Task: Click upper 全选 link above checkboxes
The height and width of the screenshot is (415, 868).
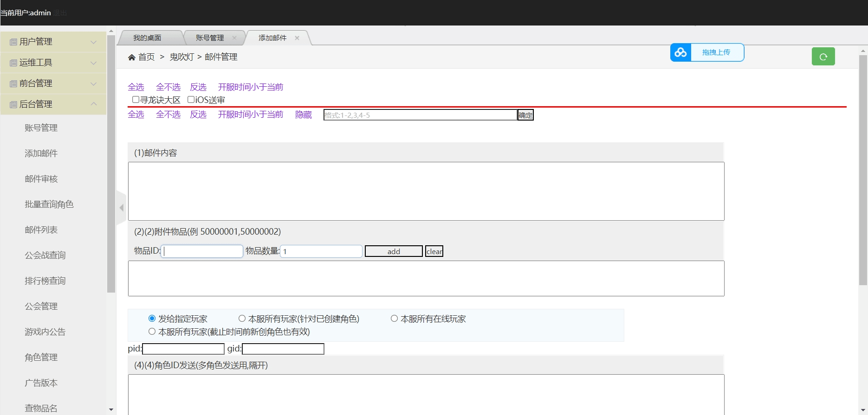Action: [136, 87]
